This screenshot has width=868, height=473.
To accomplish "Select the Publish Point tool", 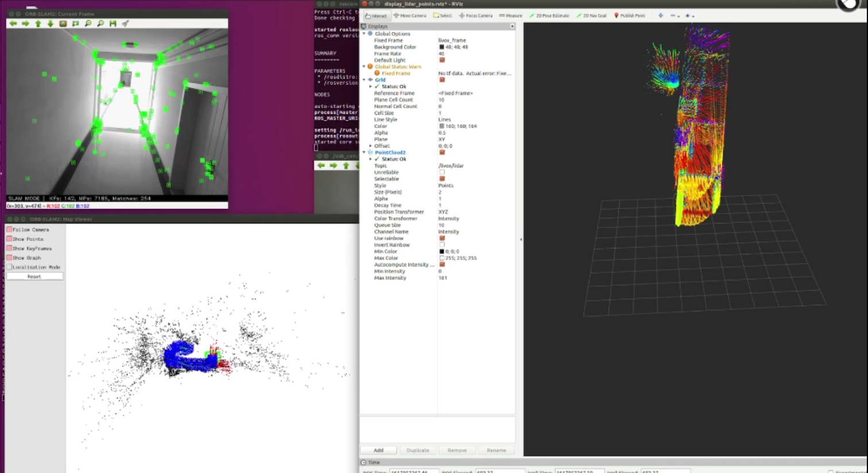I will (x=630, y=16).
